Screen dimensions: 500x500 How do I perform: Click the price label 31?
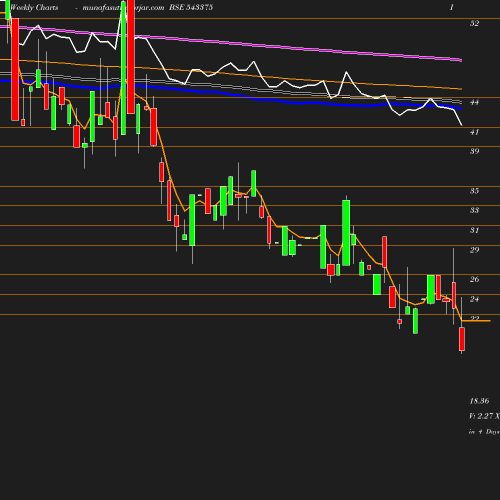(x=474, y=230)
